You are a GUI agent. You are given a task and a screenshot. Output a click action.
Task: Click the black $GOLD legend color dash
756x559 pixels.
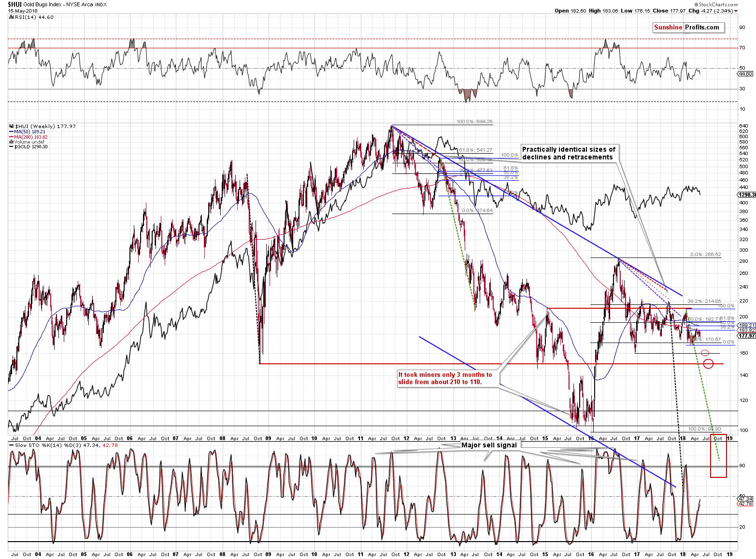click(x=12, y=147)
